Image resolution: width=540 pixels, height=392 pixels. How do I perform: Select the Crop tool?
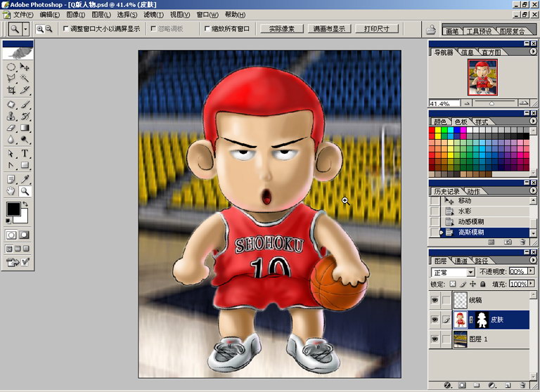11,90
